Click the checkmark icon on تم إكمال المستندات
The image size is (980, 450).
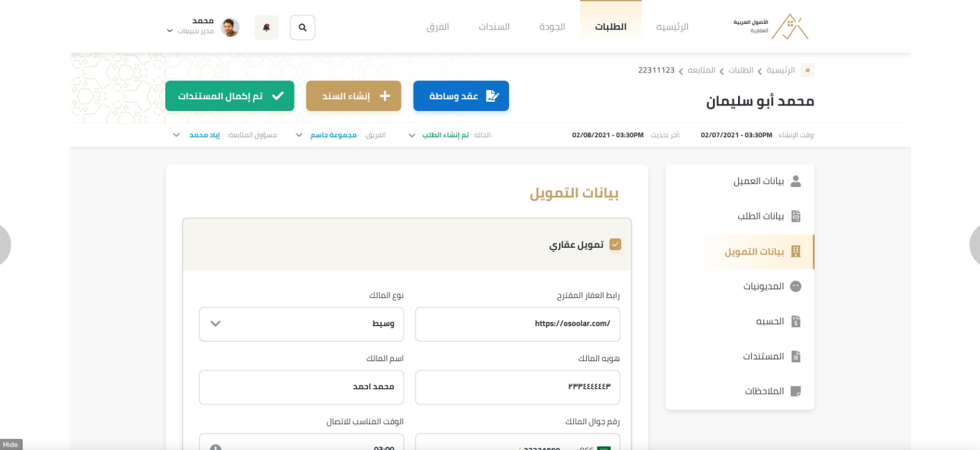pos(277,96)
